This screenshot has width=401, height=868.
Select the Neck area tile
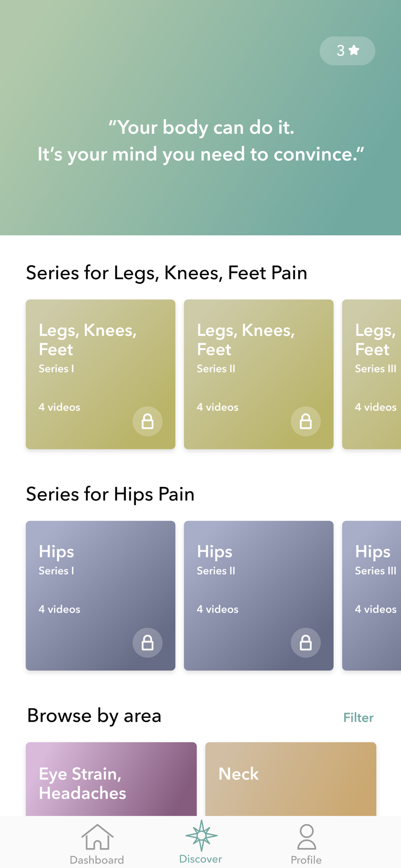pos(291,779)
